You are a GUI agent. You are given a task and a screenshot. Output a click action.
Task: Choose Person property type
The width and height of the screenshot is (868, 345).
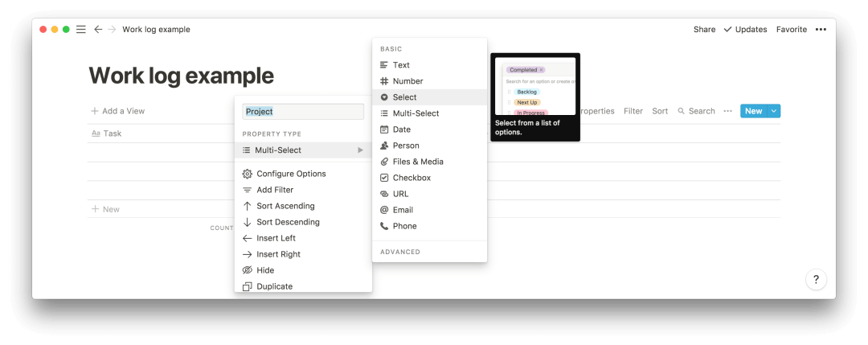tap(429, 145)
